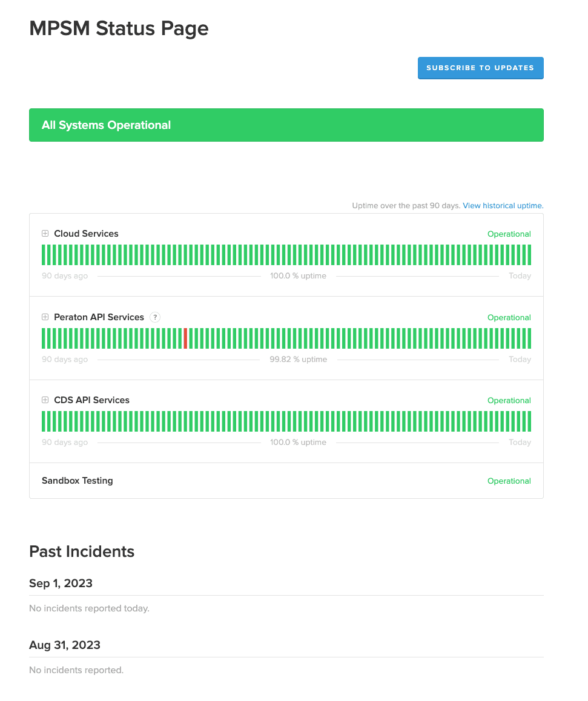Click the 99.82 % uptime label

coord(298,360)
